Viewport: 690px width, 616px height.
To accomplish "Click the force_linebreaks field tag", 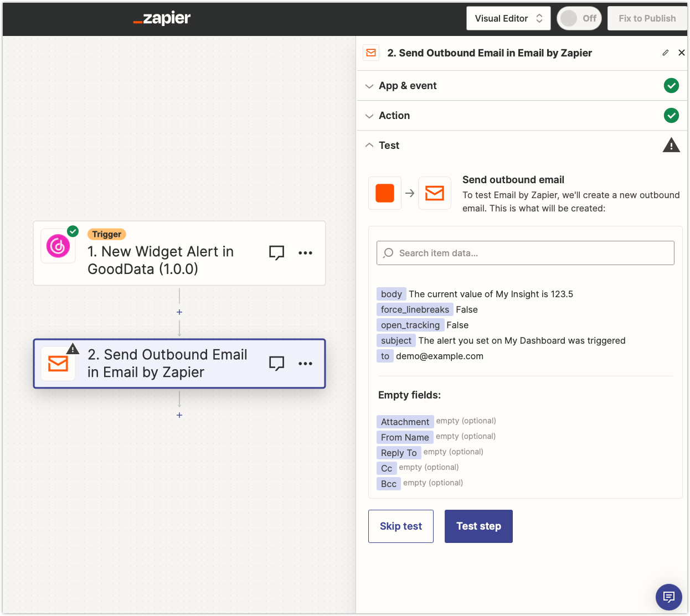I will pyautogui.click(x=415, y=309).
